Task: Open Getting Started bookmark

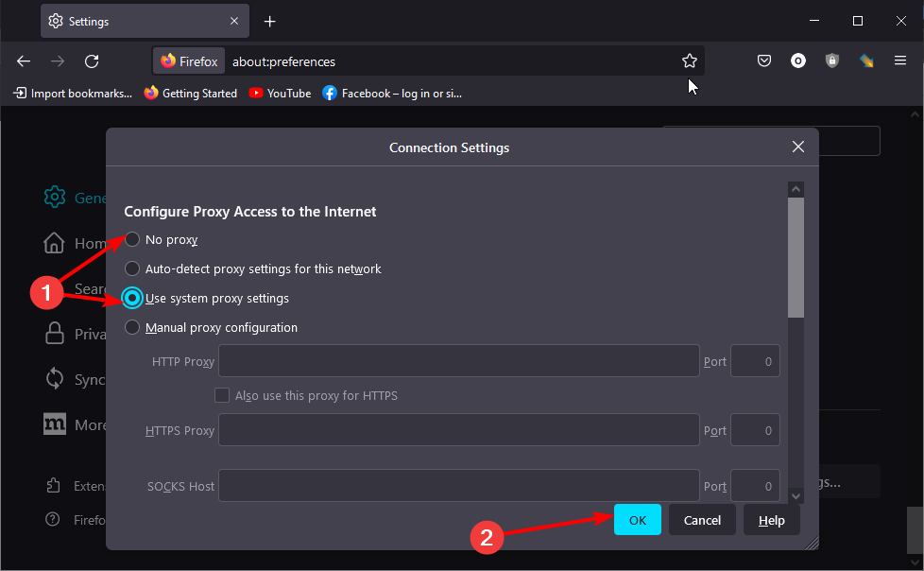Action: [191, 94]
